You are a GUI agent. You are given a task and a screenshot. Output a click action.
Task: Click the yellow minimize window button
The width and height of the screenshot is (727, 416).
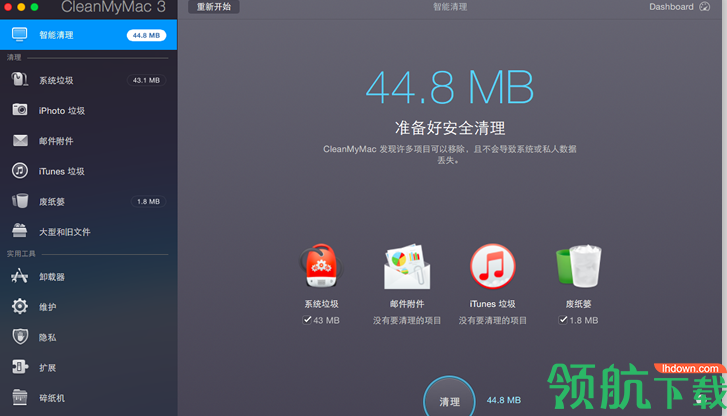point(21,6)
